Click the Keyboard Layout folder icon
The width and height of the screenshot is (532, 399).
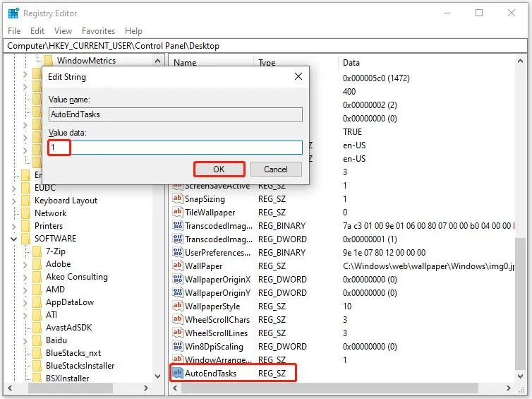(26, 201)
